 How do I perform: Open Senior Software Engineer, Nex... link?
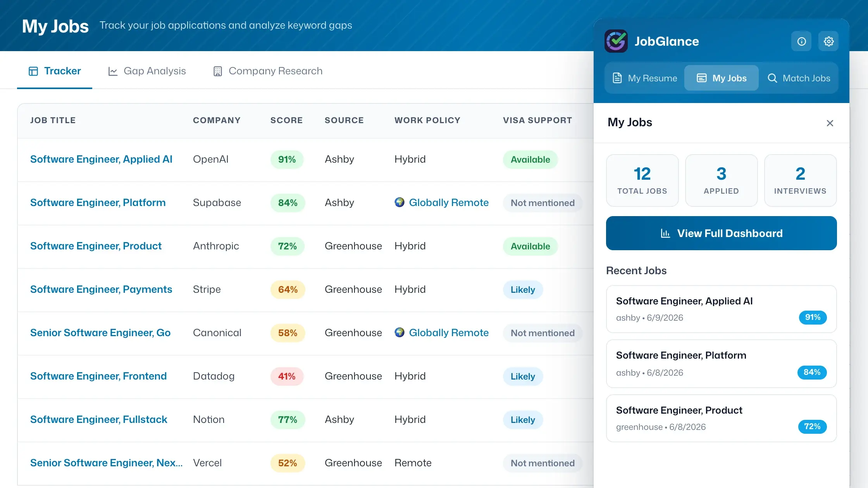[106, 463]
